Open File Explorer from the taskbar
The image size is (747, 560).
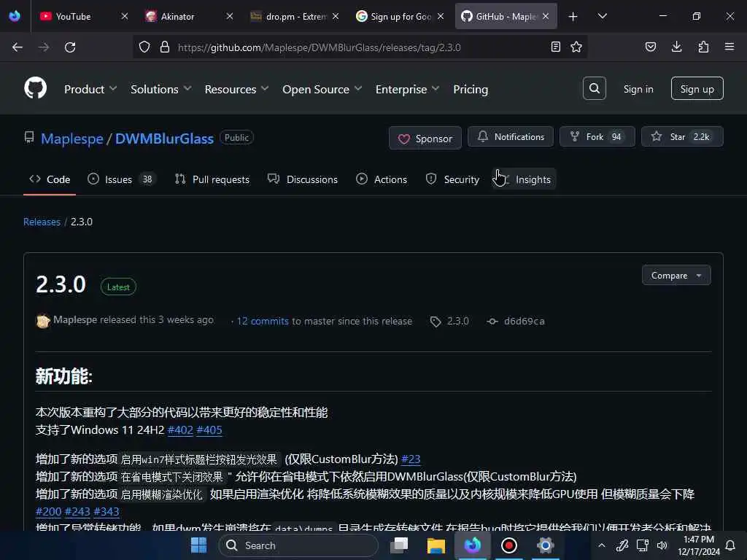436,545
